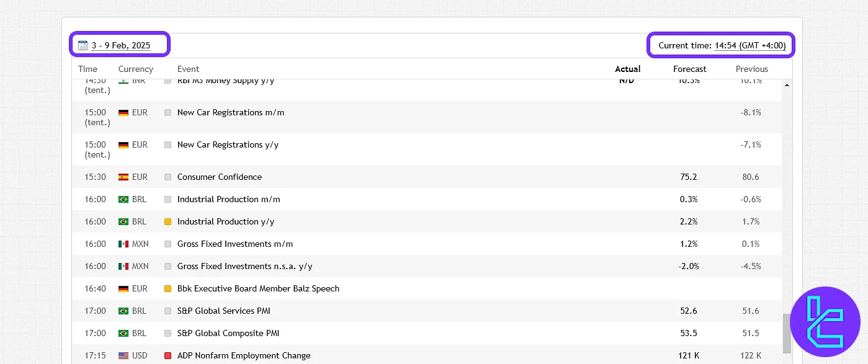Click ADP Nonfarm forecast value 121 K
The width and height of the screenshot is (868, 364).
(689, 355)
